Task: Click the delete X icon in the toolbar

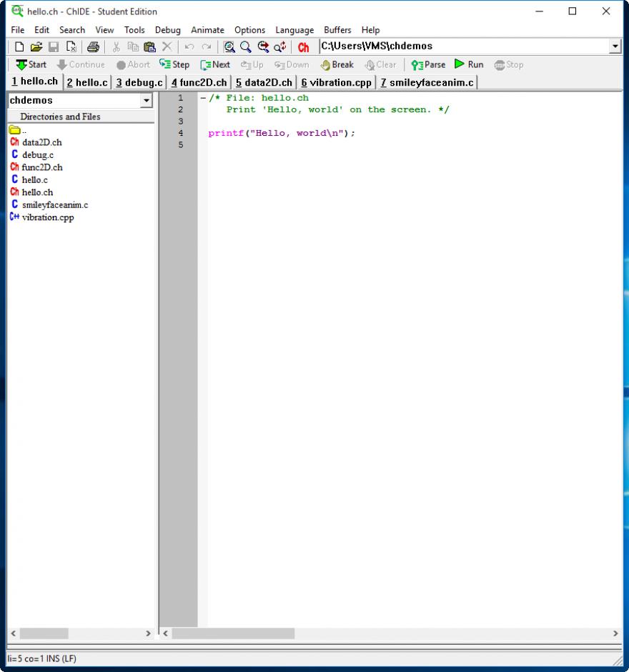Action: (x=167, y=46)
